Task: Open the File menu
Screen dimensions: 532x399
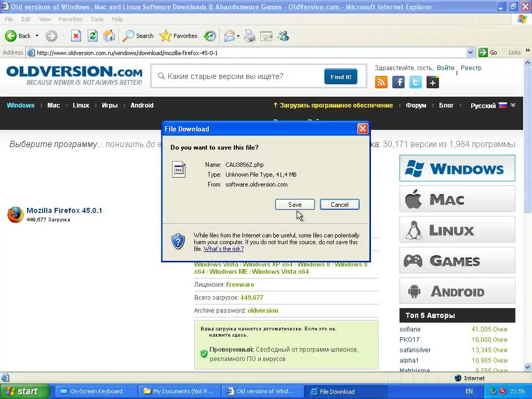Action: point(9,19)
